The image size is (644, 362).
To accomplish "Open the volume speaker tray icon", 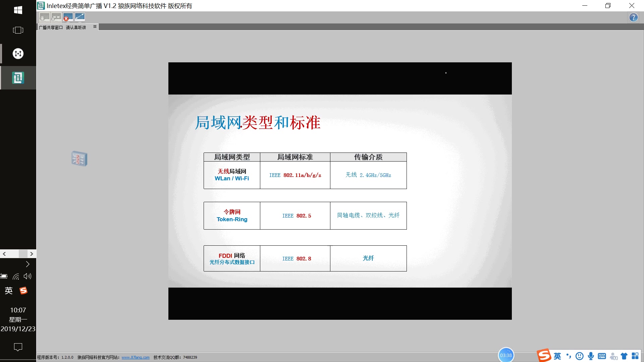I will pos(28,277).
